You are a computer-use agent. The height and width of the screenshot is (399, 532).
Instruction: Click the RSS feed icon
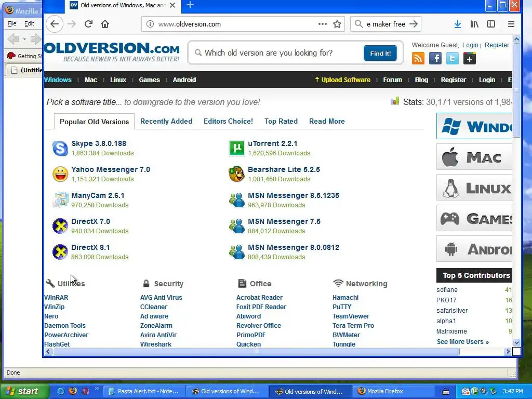(418, 58)
